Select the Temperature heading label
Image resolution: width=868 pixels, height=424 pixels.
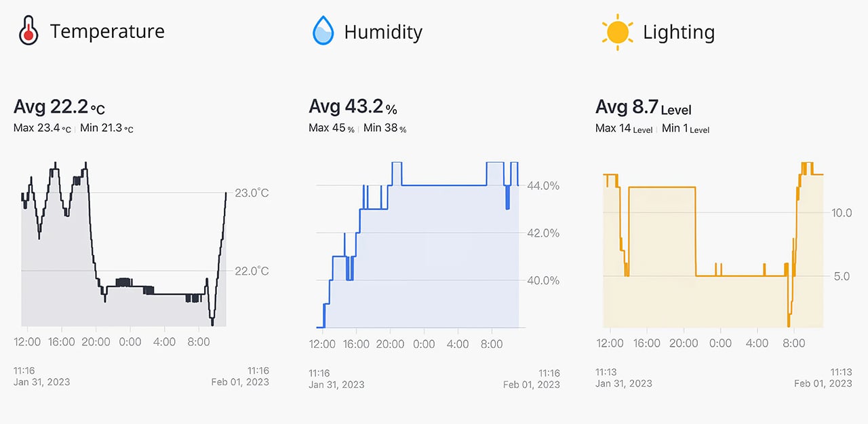(x=107, y=32)
